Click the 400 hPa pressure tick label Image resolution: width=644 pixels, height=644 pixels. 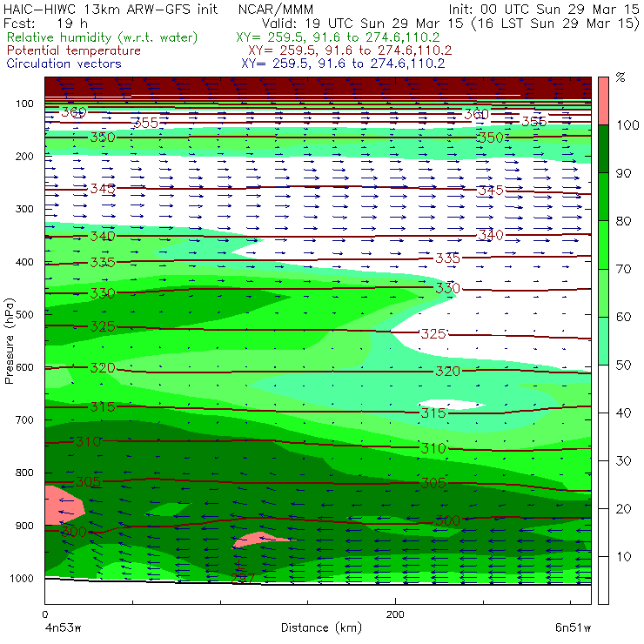tap(24, 262)
